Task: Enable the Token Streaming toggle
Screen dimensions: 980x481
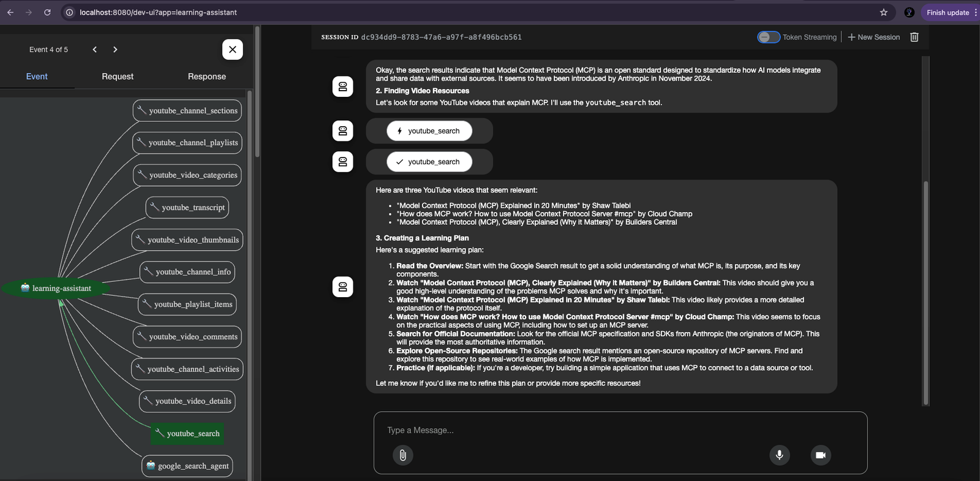Action: [768, 37]
